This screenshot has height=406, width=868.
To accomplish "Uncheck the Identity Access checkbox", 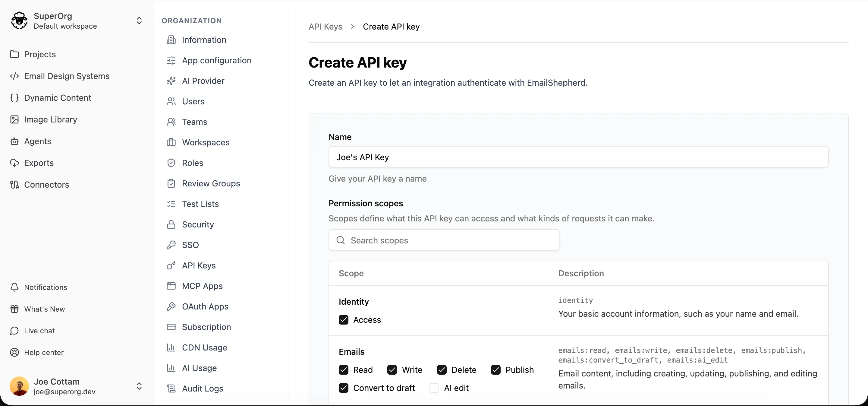I will [343, 320].
